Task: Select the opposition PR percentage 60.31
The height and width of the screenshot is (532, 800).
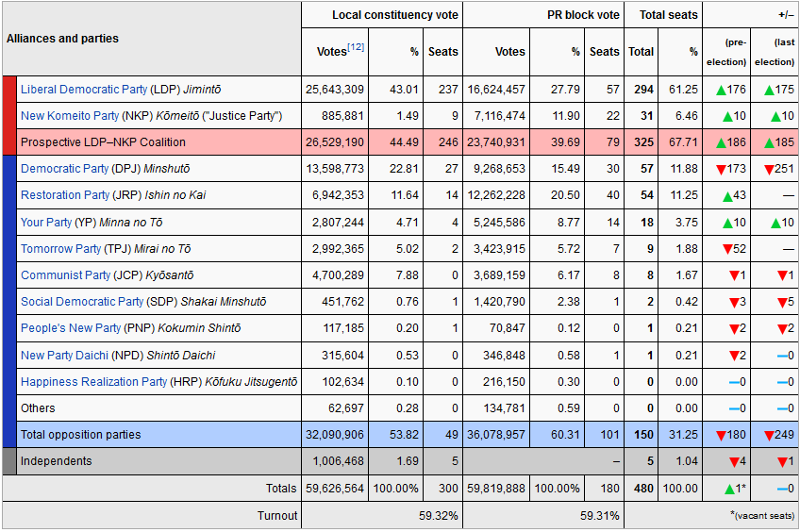Action: 565,435
